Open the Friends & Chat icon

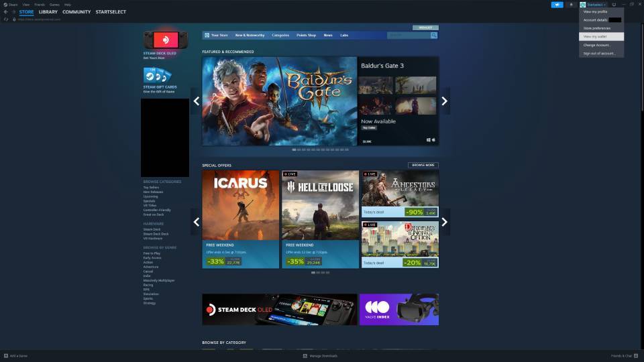tap(636, 356)
